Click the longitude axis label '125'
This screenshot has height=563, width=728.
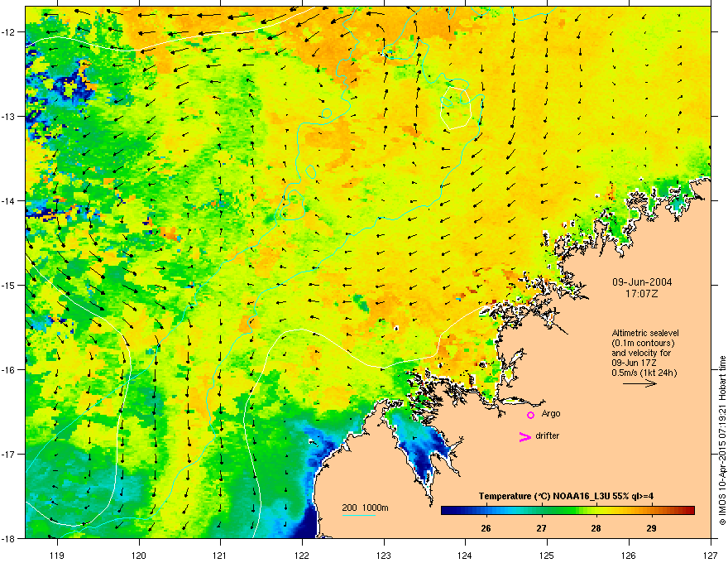coord(547,555)
